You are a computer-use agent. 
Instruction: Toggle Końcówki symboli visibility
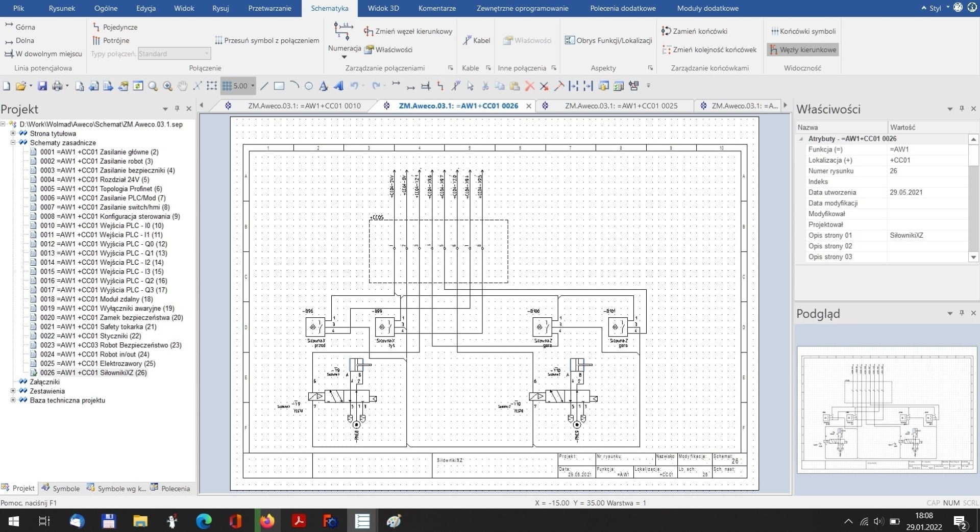pyautogui.click(x=803, y=31)
